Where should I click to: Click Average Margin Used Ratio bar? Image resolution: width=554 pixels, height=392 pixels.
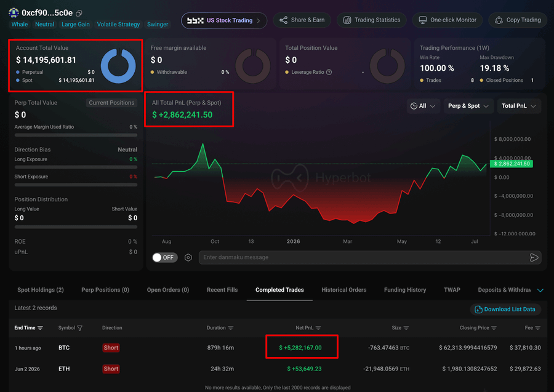[76, 135]
